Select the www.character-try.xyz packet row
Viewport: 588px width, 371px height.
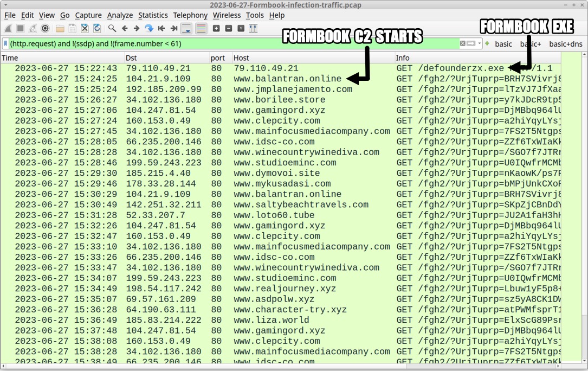(x=281, y=310)
